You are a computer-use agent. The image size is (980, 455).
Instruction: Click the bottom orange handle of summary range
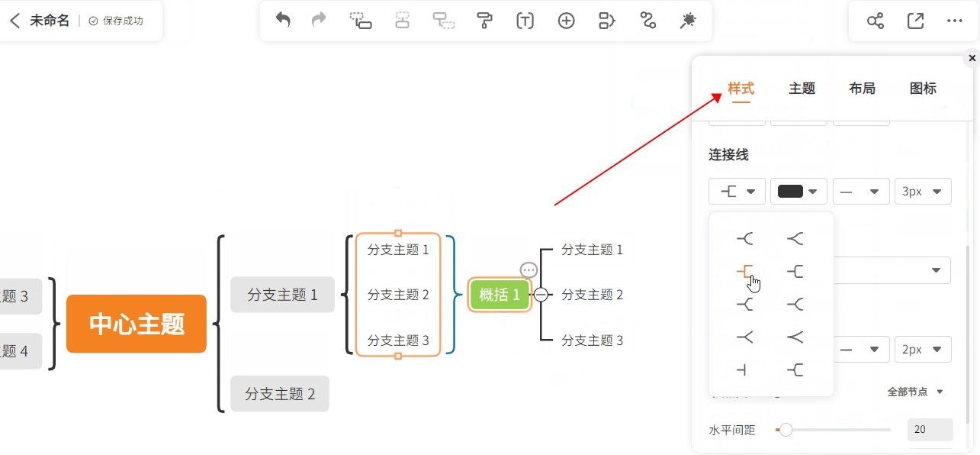(397, 357)
